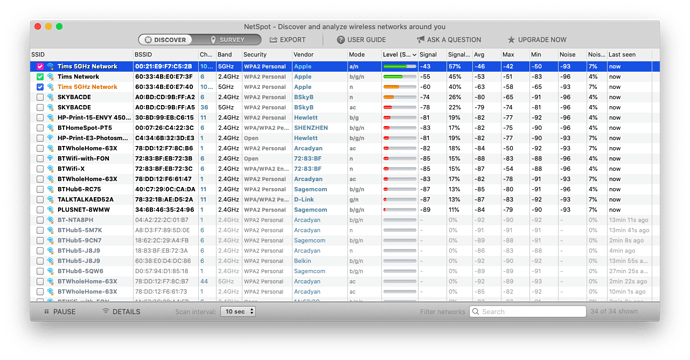
Task: Open the Scan interval 10 sec dropdown
Action: [x=238, y=312]
